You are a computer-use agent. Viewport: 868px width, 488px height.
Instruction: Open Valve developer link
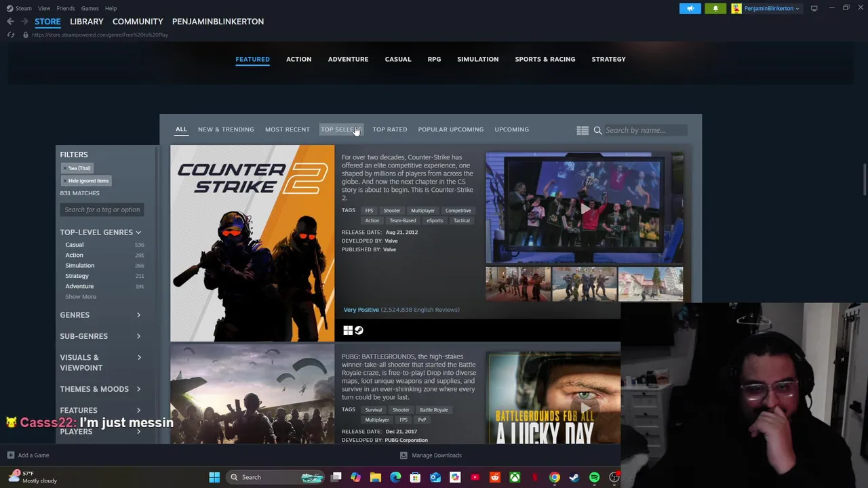pyautogui.click(x=391, y=241)
